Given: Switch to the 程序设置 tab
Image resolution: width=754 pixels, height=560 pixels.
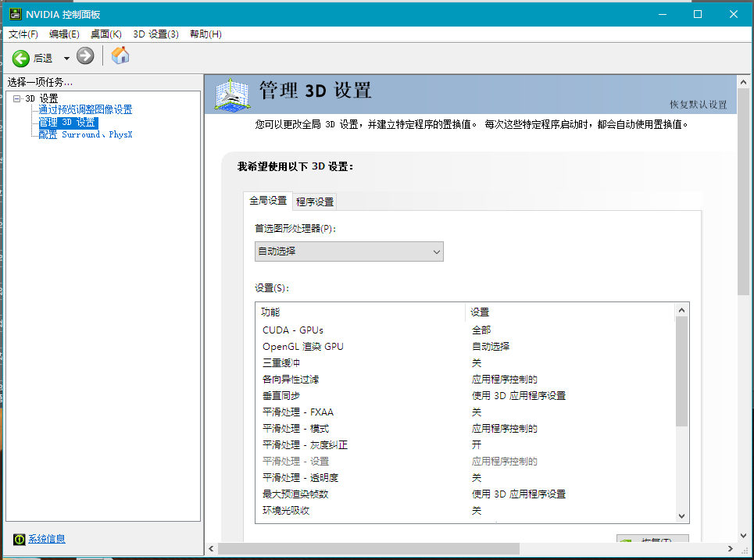Looking at the screenshot, I should (x=314, y=202).
